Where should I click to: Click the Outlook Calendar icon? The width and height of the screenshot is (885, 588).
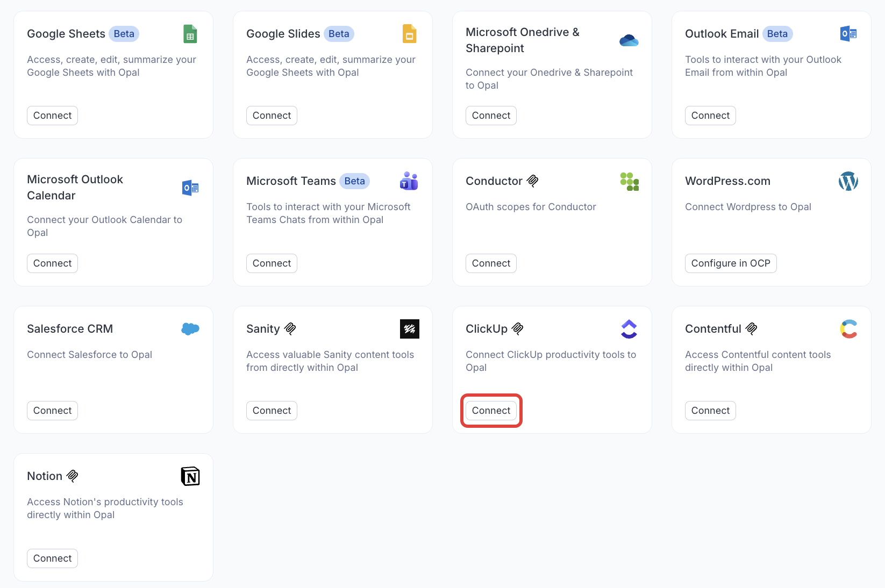pos(190,188)
